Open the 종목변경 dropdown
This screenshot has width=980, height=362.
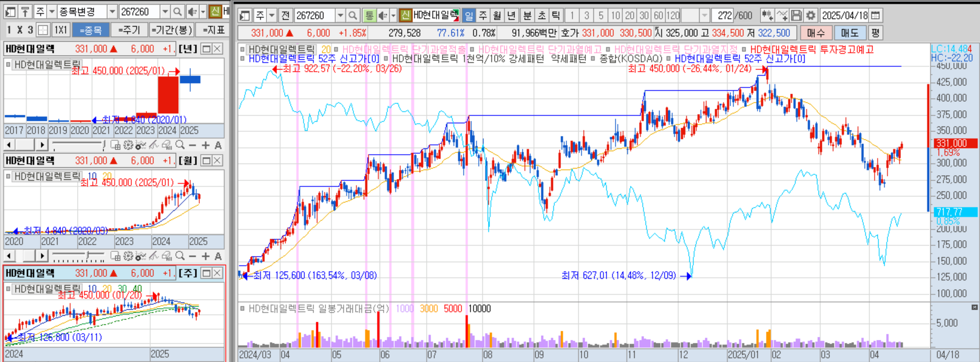pyautogui.click(x=112, y=11)
